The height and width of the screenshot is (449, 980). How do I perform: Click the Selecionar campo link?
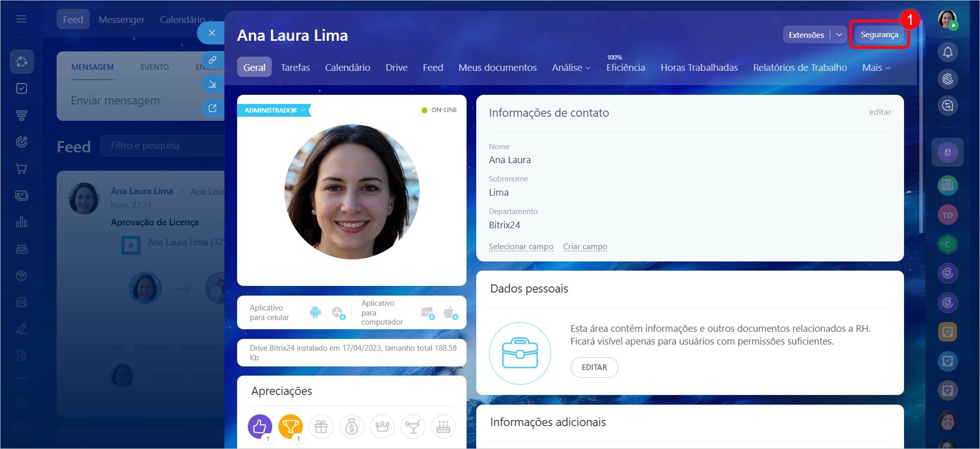pyautogui.click(x=521, y=247)
